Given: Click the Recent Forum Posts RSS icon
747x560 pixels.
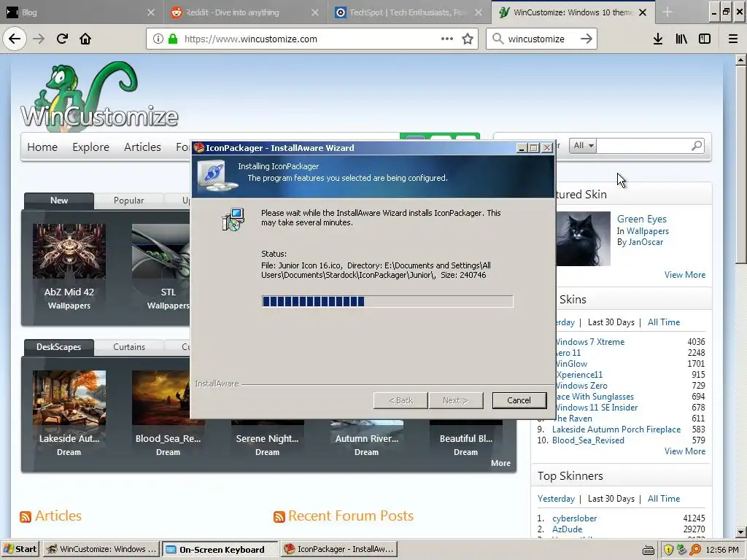Looking at the screenshot, I should [x=279, y=517].
